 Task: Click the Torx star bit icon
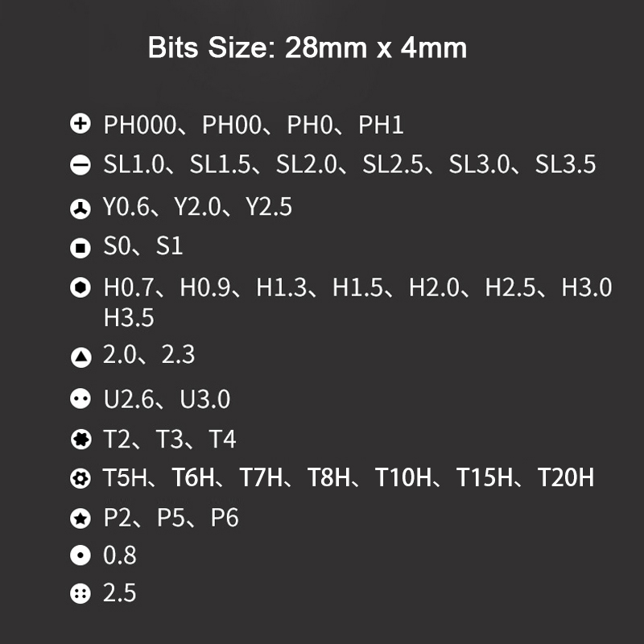(80, 440)
